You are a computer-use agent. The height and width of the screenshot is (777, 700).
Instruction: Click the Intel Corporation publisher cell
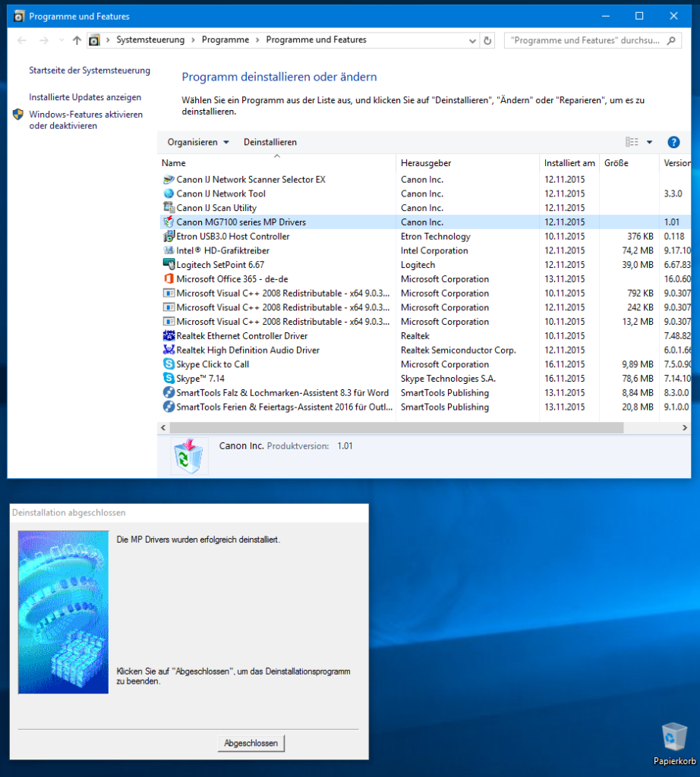pyautogui.click(x=434, y=250)
